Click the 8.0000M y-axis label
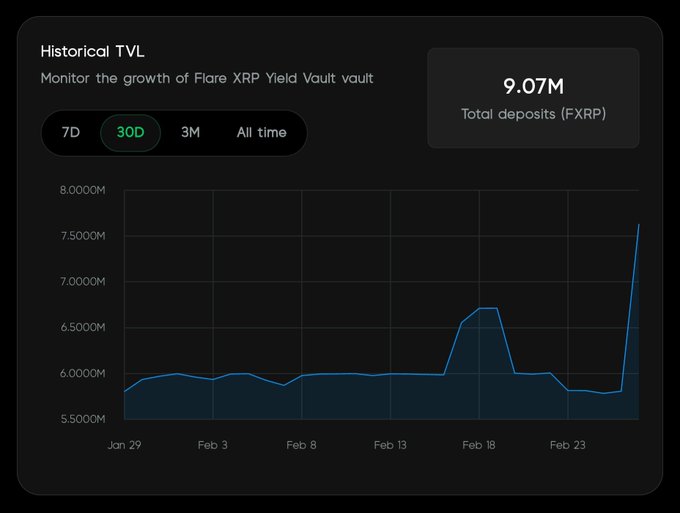The width and height of the screenshot is (680, 513). 83,190
